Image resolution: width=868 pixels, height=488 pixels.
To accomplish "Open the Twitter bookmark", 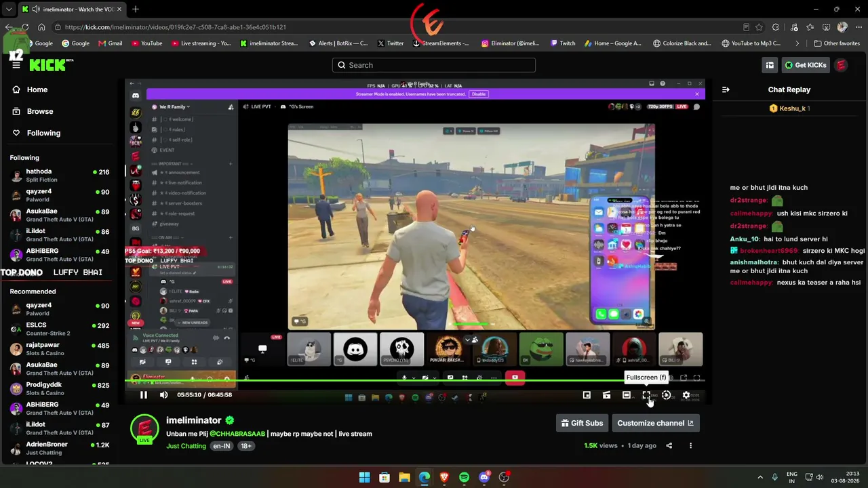I will pos(391,43).
